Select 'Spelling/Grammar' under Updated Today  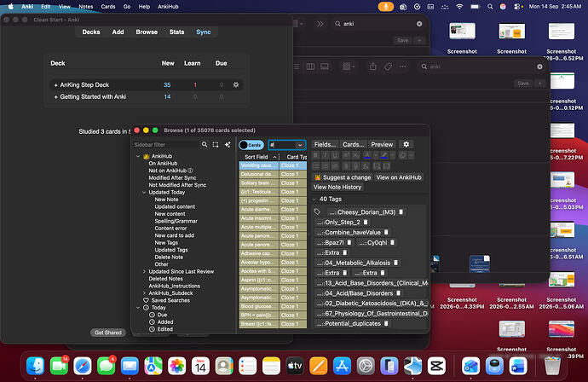pyautogui.click(x=176, y=221)
